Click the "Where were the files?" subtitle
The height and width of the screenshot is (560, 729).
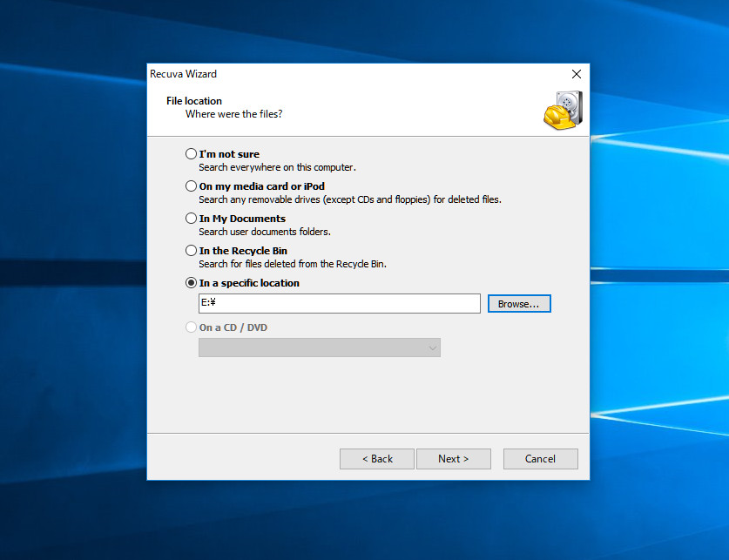pyautogui.click(x=233, y=114)
